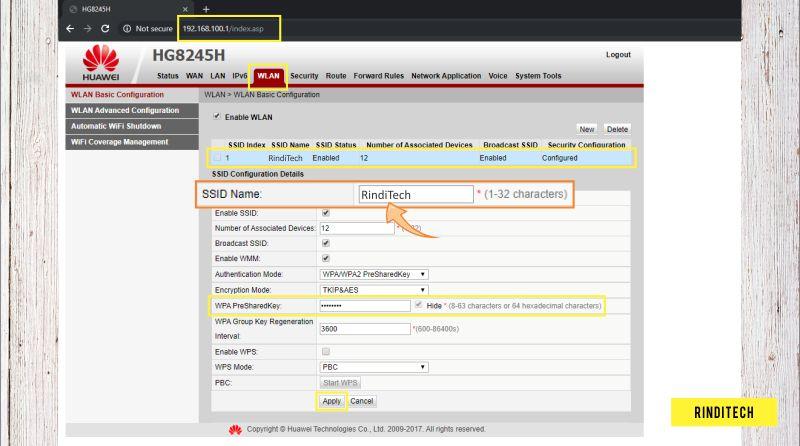Click the Huawei logo in header
800x446 pixels.
point(101,63)
